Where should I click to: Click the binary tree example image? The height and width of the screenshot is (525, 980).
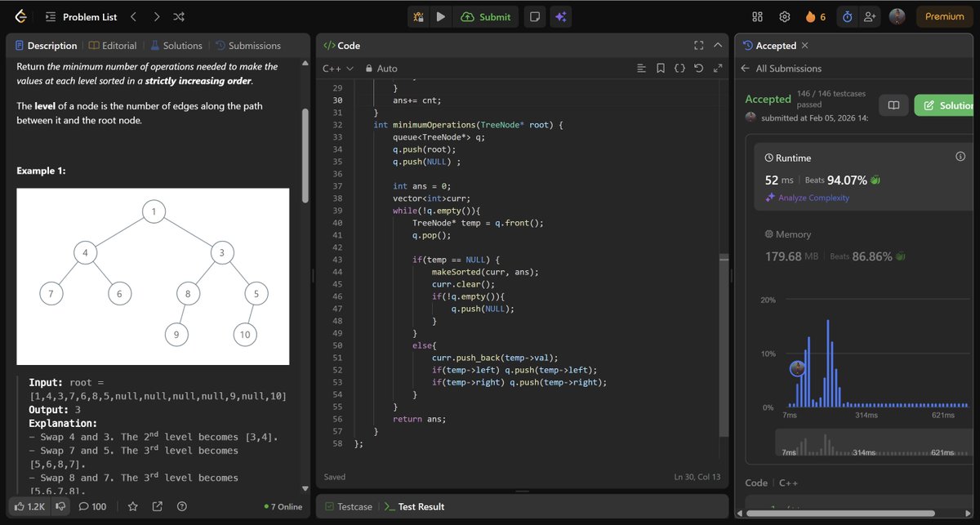tap(153, 277)
